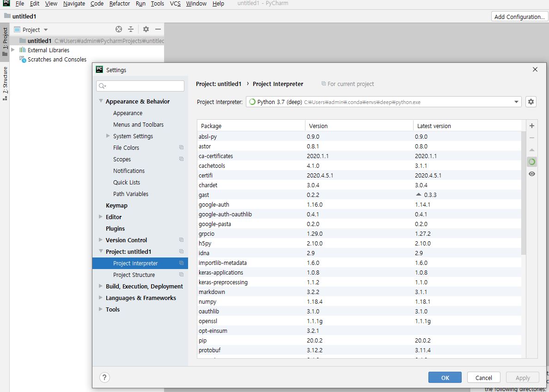Select Keymap settings item

pos(116,206)
